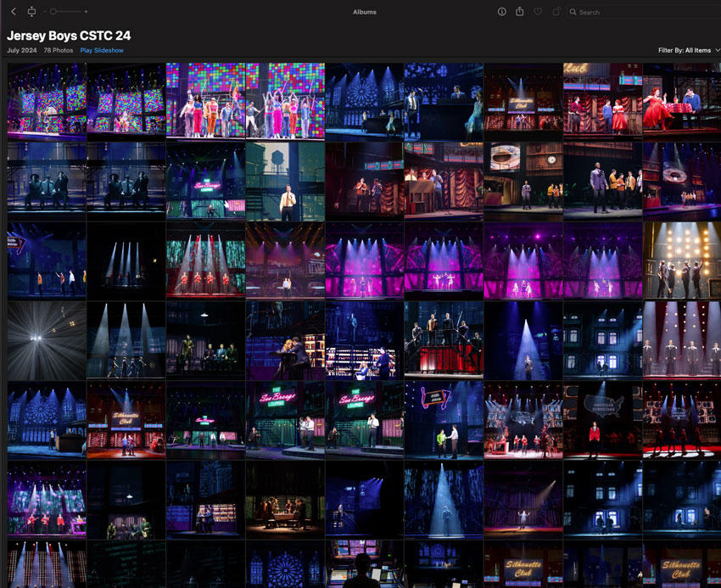
Task: Click the Albums title in toolbar
Action: pyautogui.click(x=365, y=12)
